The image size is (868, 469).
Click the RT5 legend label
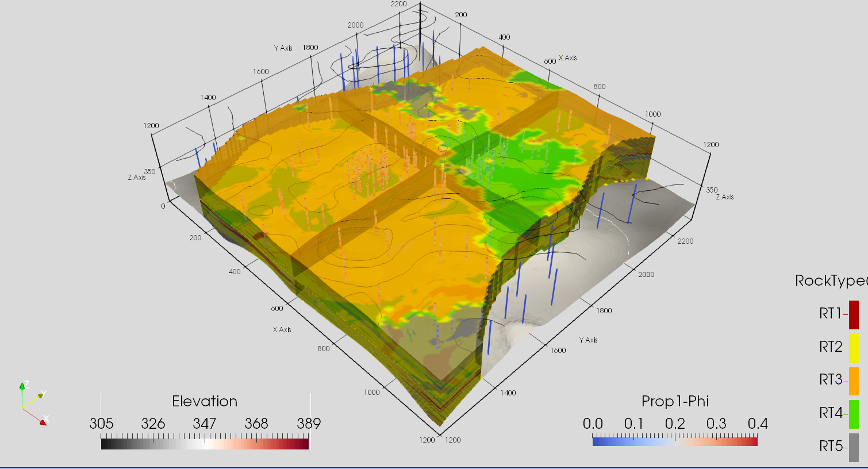[x=831, y=446]
